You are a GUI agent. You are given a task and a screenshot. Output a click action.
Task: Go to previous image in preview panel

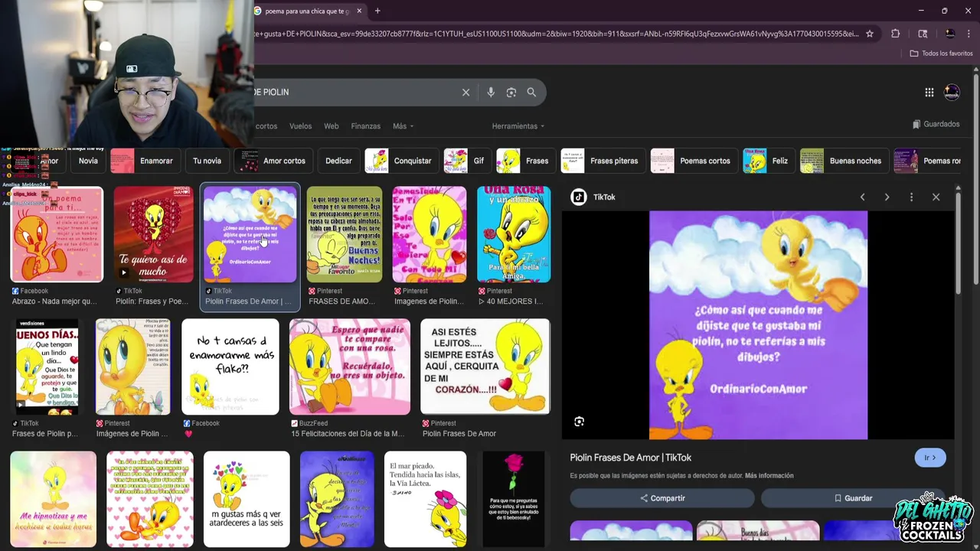[x=862, y=197]
